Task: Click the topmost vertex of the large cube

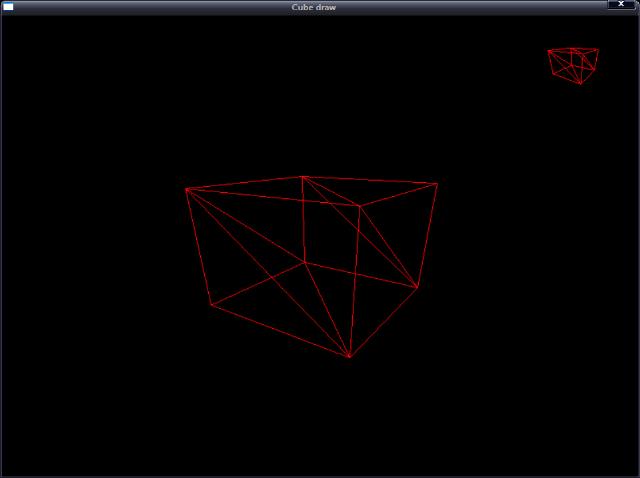Action: pos(302,177)
